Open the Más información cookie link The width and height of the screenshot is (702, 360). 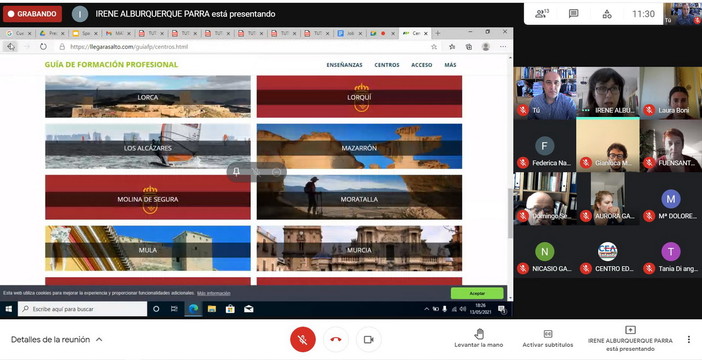(x=214, y=293)
